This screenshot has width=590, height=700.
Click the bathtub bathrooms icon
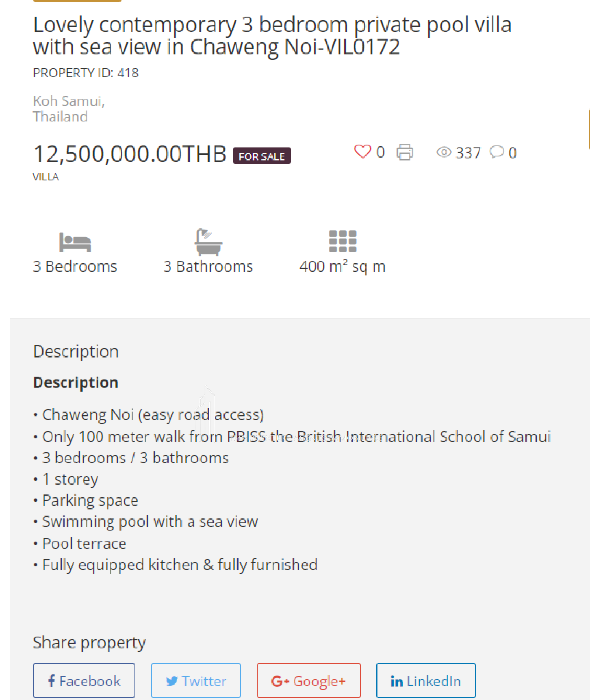point(208,242)
